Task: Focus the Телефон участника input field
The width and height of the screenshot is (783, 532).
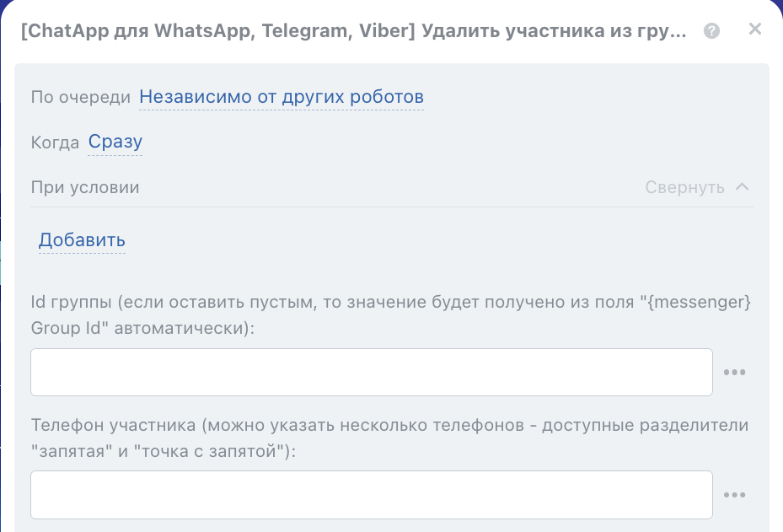Action: [x=372, y=495]
